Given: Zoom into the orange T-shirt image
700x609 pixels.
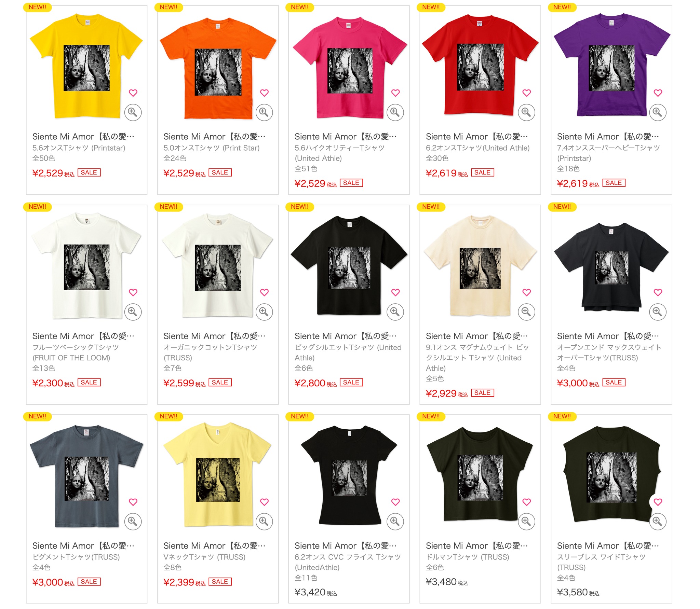Looking at the screenshot, I should [264, 112].
